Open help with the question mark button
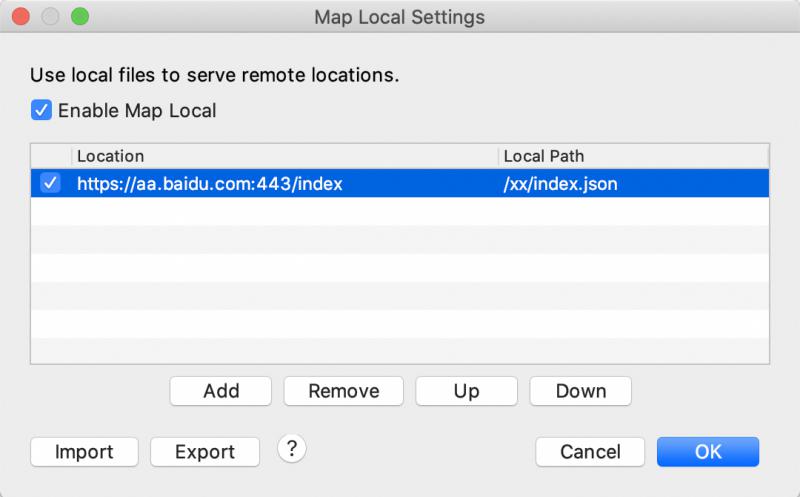800x497 pixels. pyautogui.click(x=292, y=449)
